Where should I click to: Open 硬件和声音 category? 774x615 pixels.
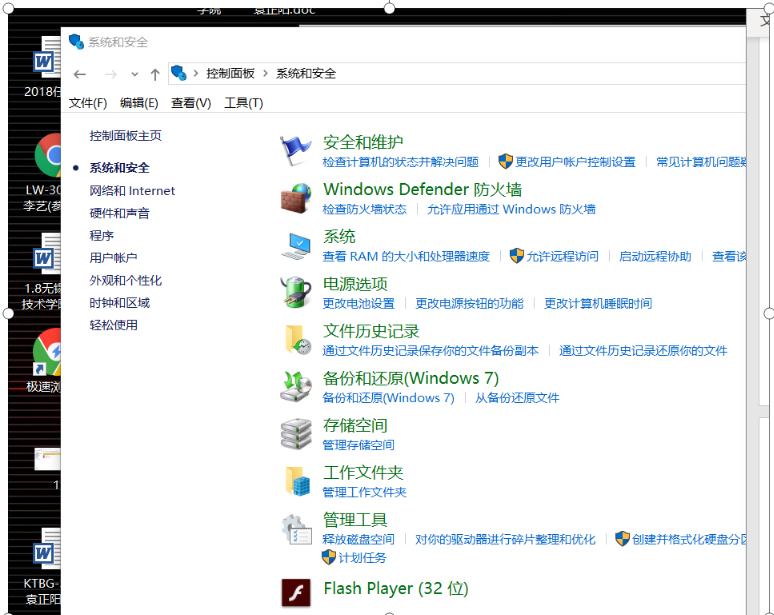point(119,213)
